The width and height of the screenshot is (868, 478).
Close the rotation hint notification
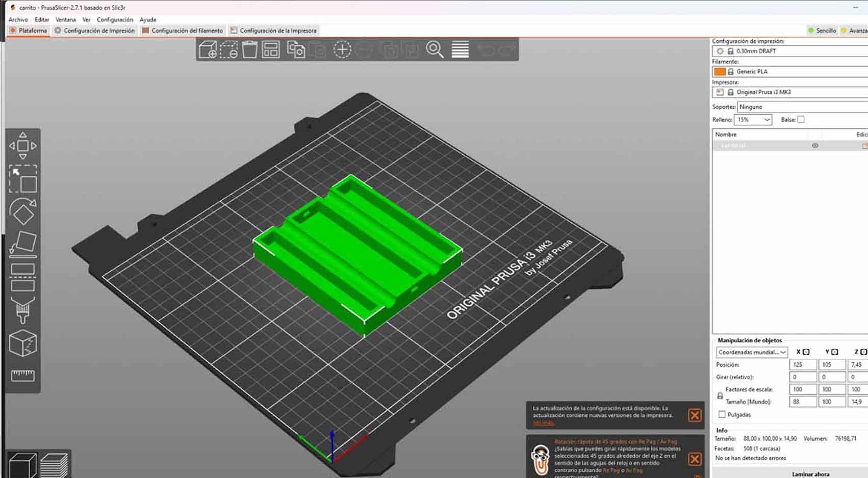(695, 459)
